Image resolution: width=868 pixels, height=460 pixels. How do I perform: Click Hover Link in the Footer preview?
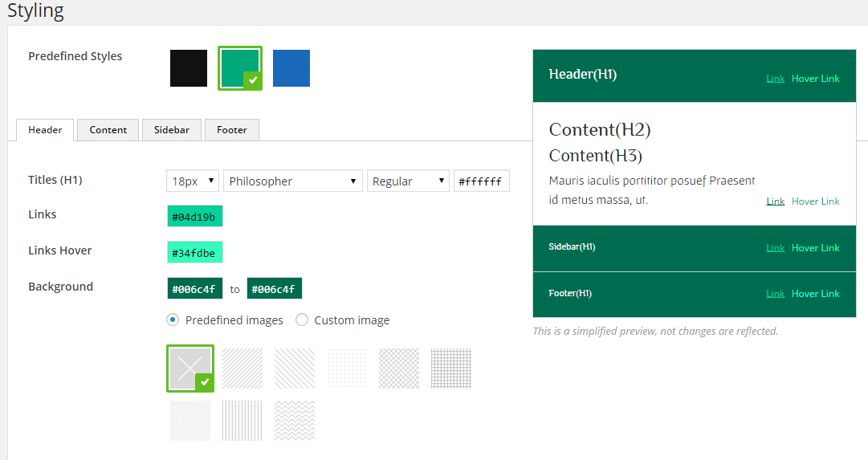(x=816, y=294)
